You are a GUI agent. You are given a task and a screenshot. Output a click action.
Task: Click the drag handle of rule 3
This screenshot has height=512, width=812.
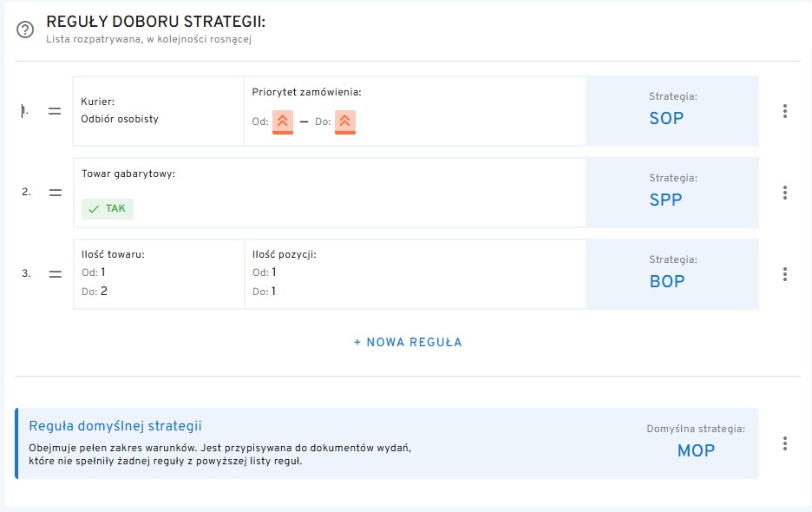(55, 273)
